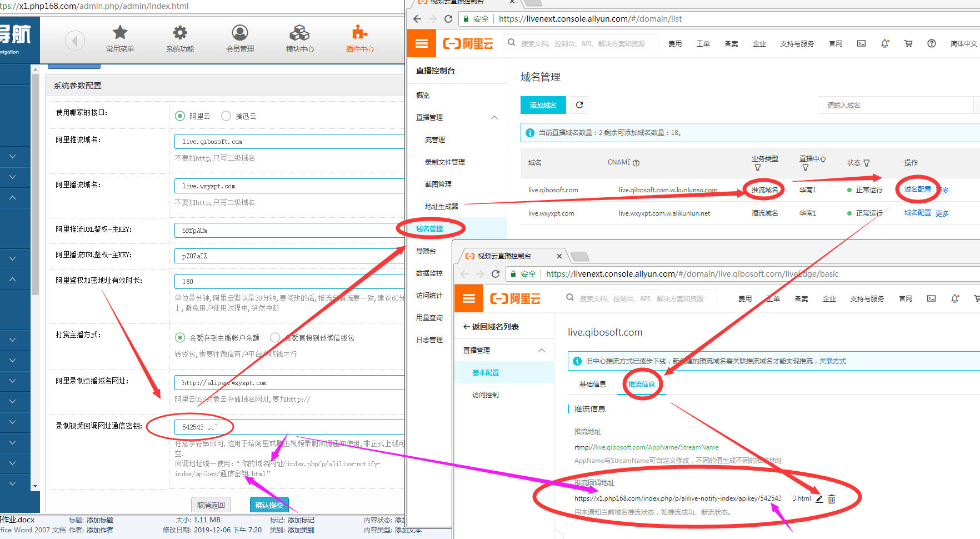This screenshot has height=539, width=980.
Task: Open 插件中心 puzzle icon
Action: (359, 33)
